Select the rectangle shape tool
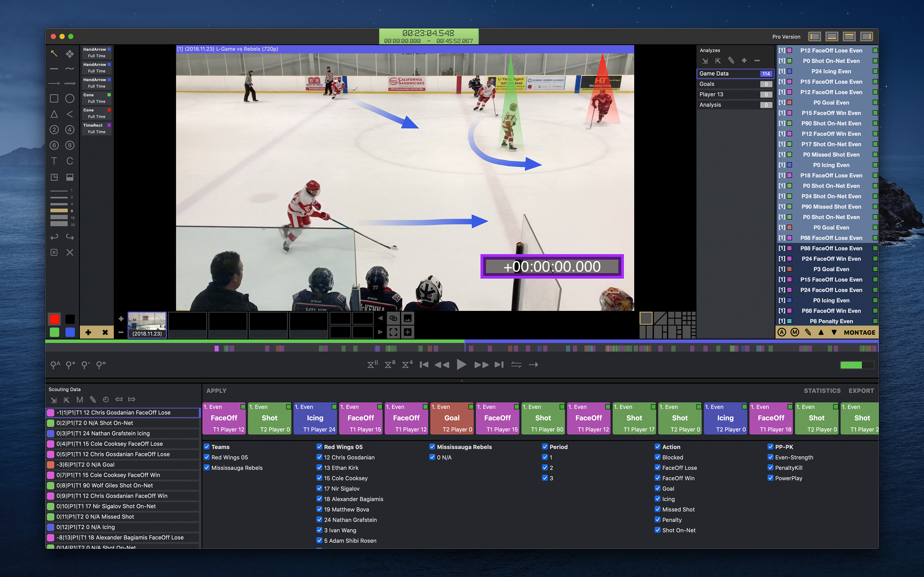924x577 pixels. (54, 98)
